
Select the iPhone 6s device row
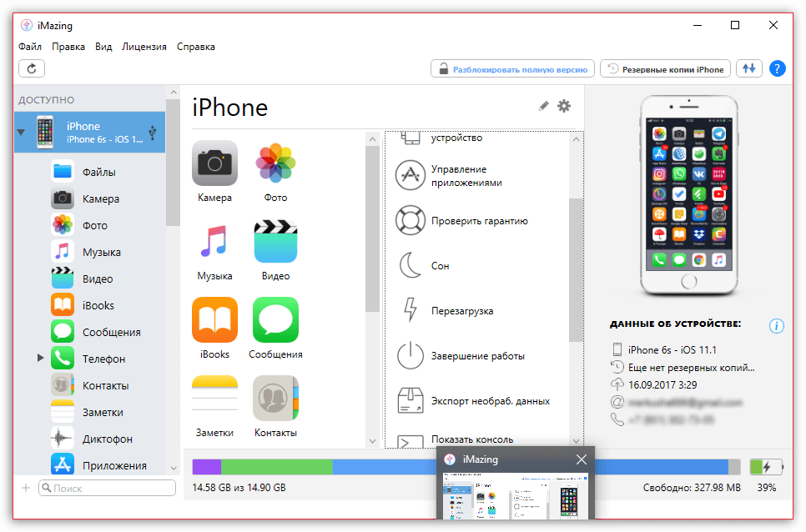[90, 132]
